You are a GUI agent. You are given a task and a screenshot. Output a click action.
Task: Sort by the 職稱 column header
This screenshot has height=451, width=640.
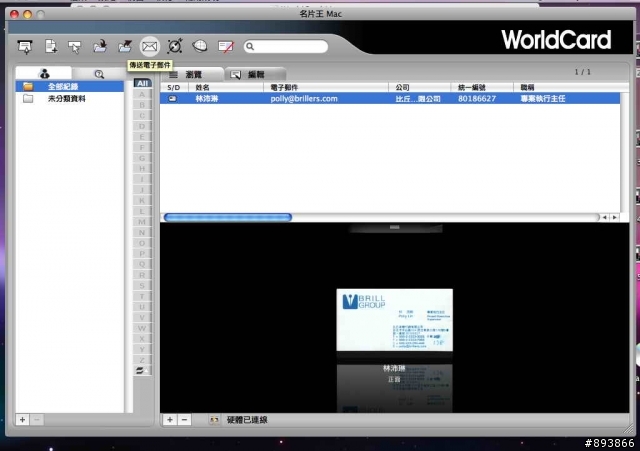pyautogui.click(x=571, y=87)
